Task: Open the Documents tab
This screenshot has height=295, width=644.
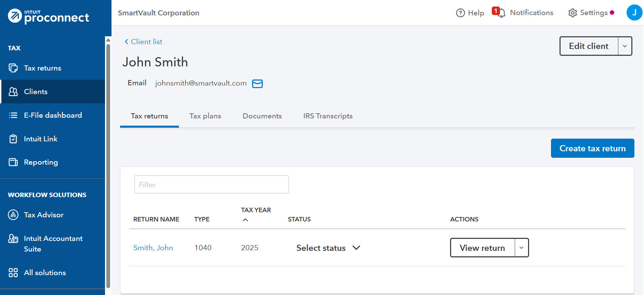Action: point(262,116)
